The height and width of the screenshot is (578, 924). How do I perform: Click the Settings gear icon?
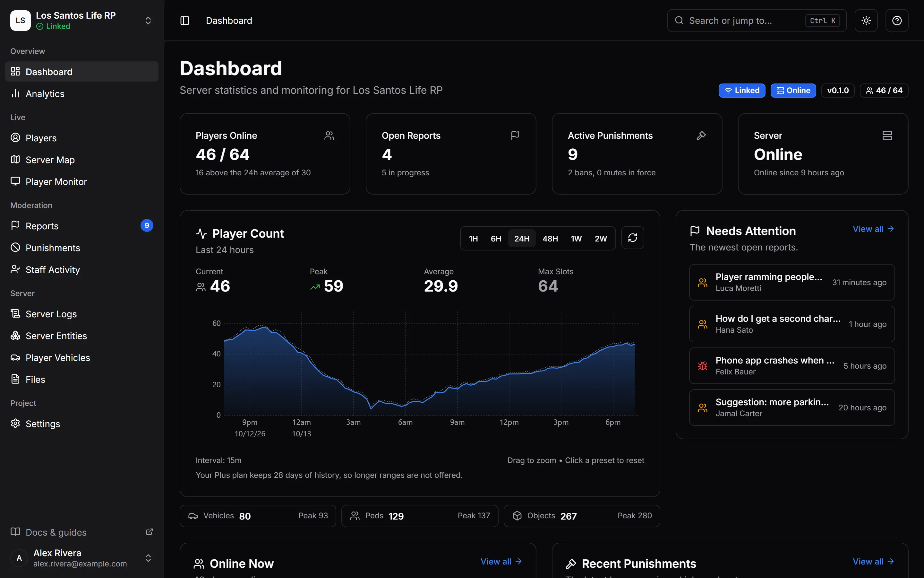[15, 424]
